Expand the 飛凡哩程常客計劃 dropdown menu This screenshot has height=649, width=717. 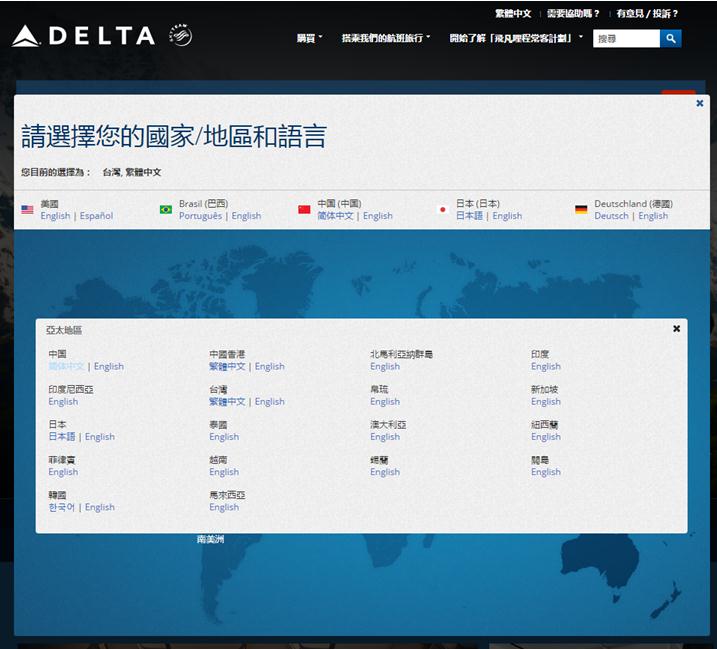516,38
